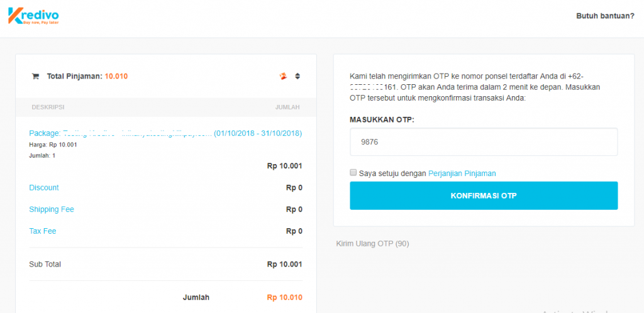Viewport: 644px width, 313px height.
Task: Click the shopping cart icon
Action: click(x=35, y=77)
